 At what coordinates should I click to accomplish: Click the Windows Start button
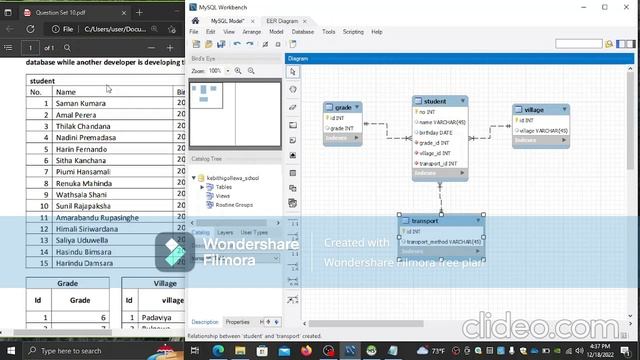point(11,351)
